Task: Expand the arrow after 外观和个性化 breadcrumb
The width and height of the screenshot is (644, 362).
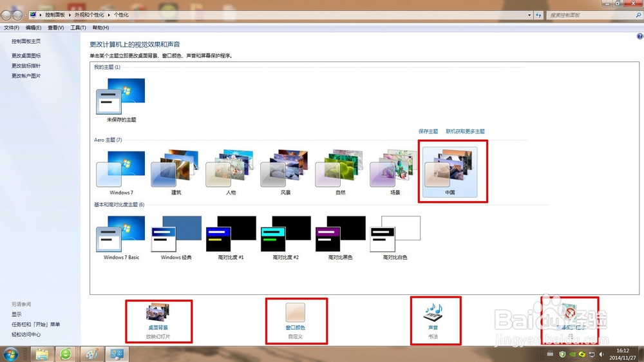Action: click(109, 15)
